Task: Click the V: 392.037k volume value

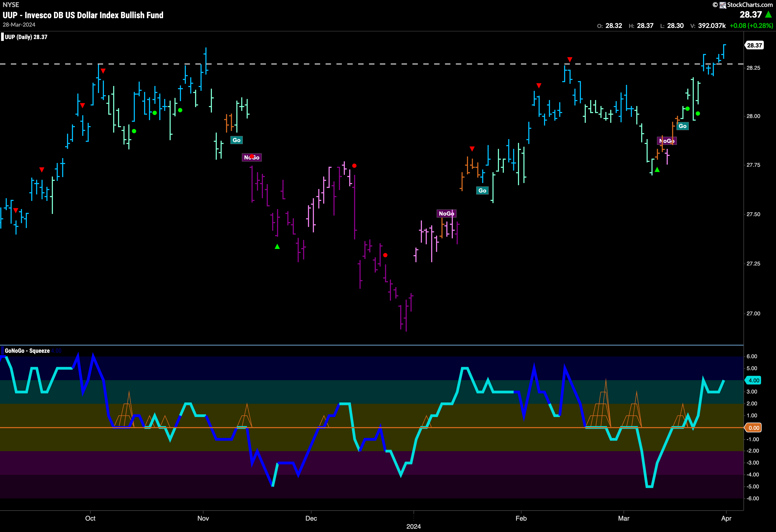Action: pos(708,26)
